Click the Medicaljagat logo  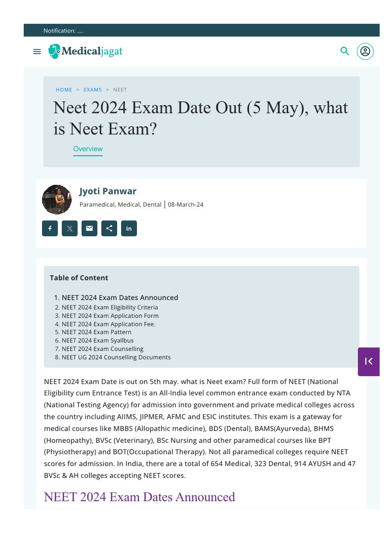click(x=86, y=51)
